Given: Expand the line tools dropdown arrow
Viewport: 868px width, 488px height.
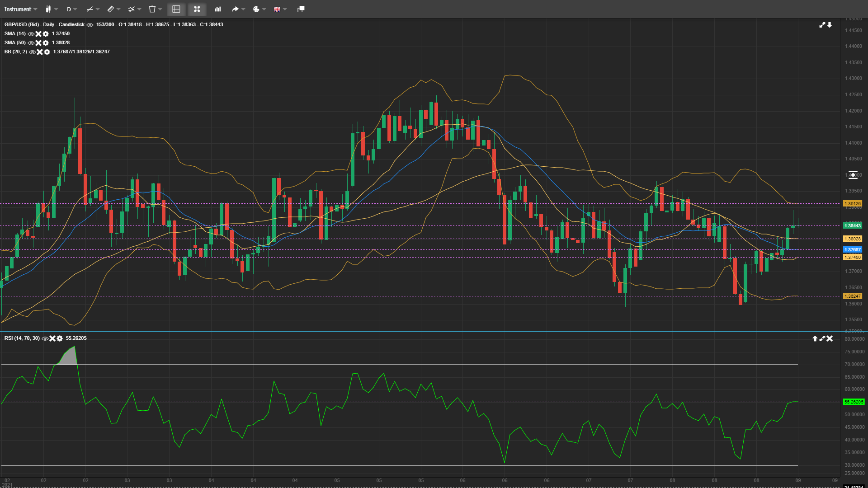Looking at the screenshot, I should pyautogui.click(x=98, y=9).
